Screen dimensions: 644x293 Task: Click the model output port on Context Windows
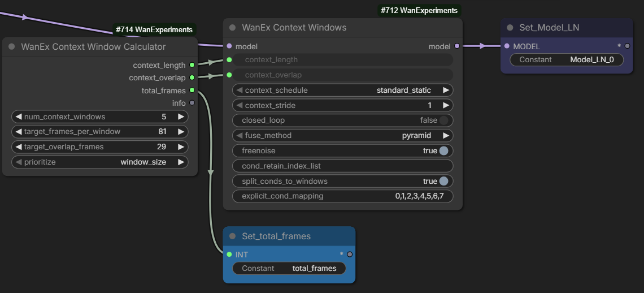[457, 47]
